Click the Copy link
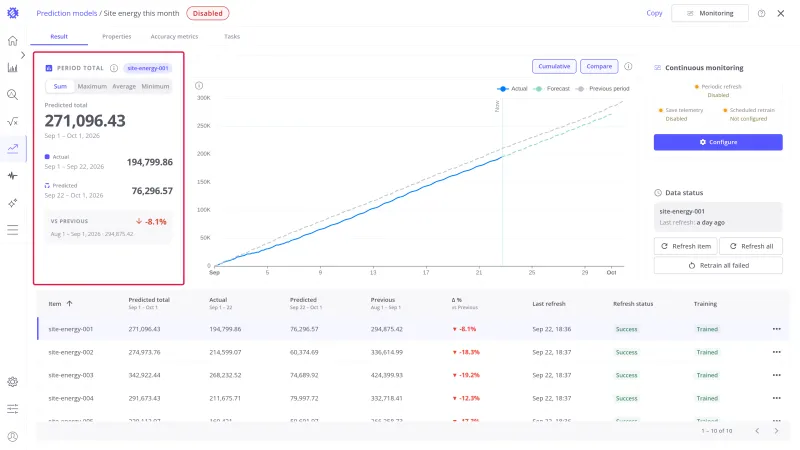800x450 pixels. point(654,13)
